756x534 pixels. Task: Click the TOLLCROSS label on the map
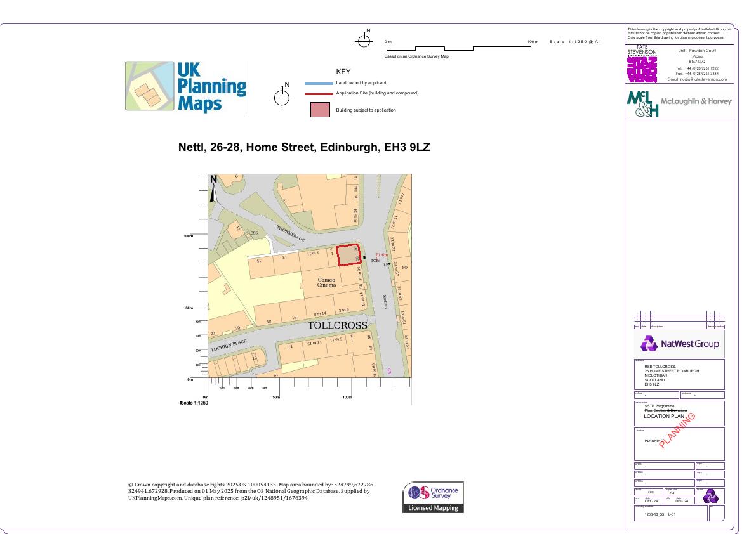click(337, 325)
